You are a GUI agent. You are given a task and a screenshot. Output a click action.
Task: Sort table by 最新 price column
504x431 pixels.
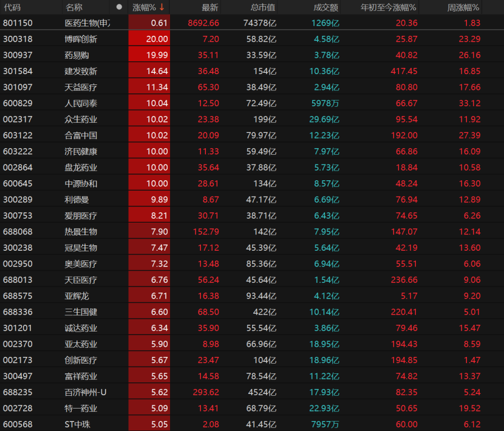click(210, 7)
